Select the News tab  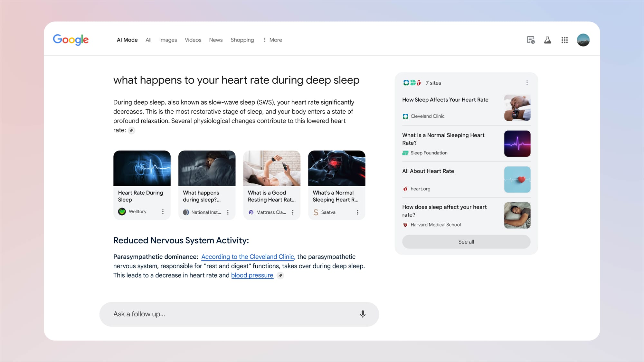pos(215,40)
